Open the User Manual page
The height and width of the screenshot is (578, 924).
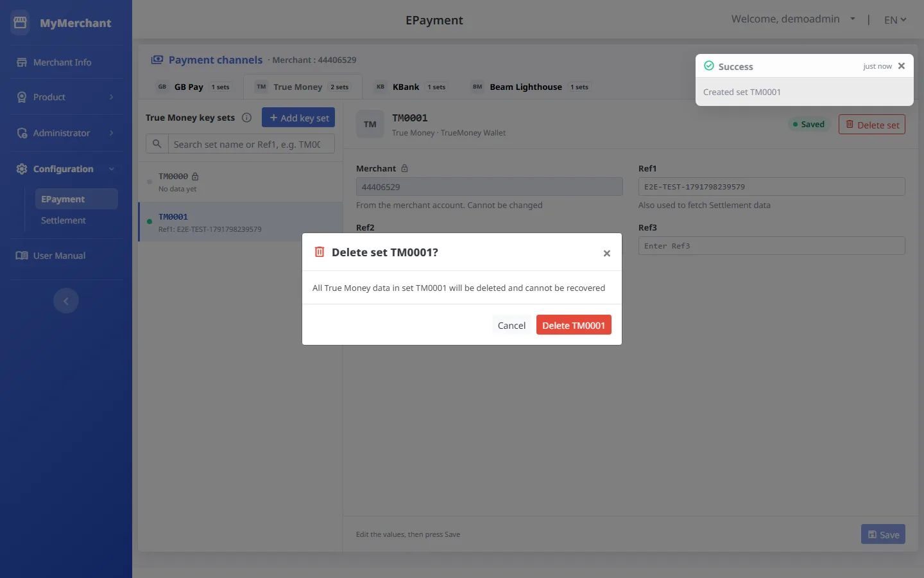click(66, 256)
